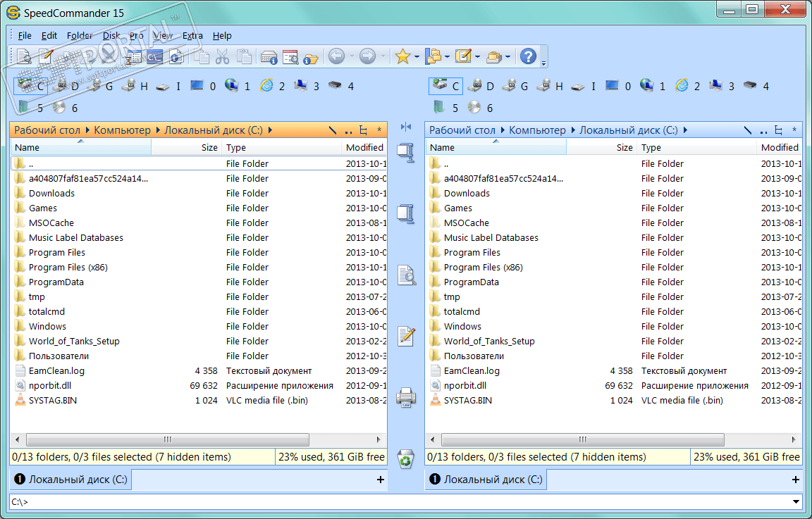Toggle the tree view icon in left path bar
This screenshot has height=519, width=812.
[x=364, y=130]
